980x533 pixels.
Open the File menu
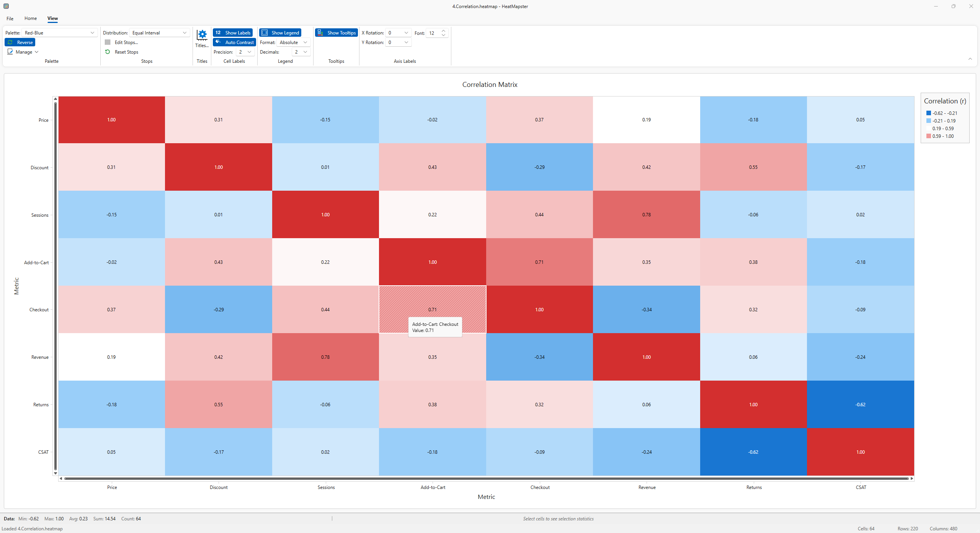[10, 18]
